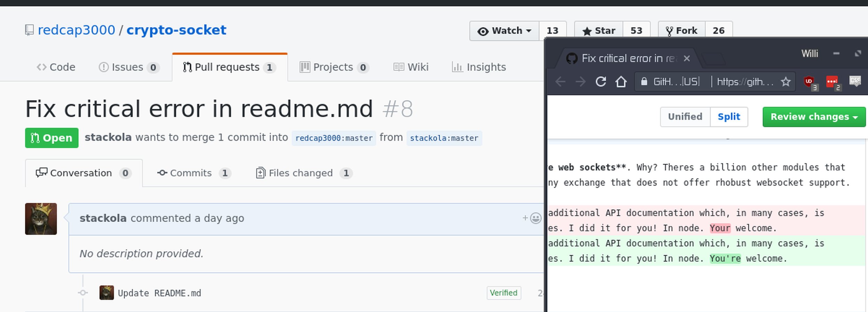Bookmark this page with the star icon

(785, 82)
